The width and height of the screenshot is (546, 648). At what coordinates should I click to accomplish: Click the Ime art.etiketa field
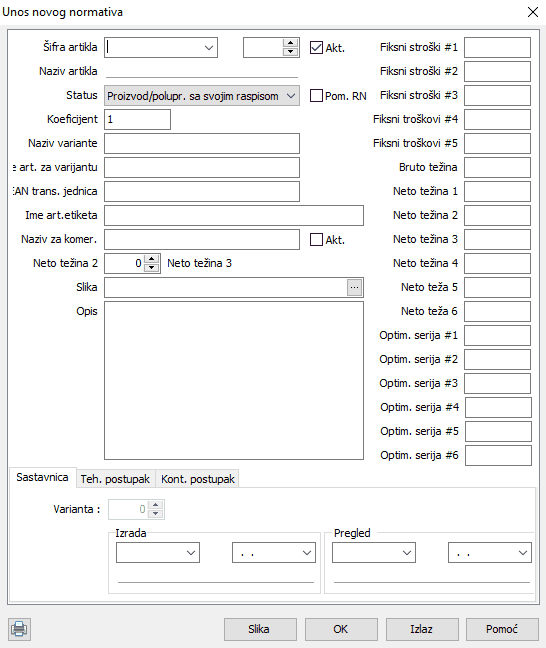pyautogui.click(x=234, y=215)
